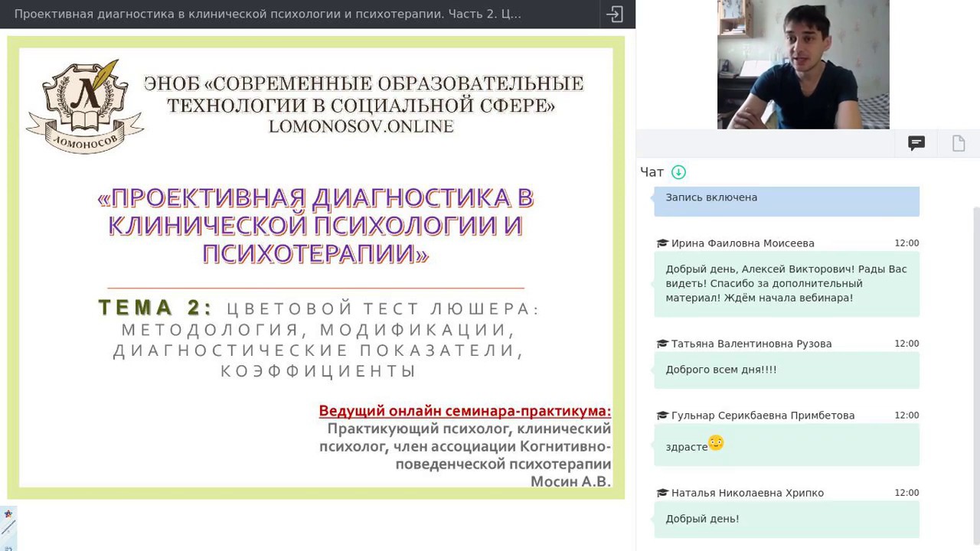Click the message Добрый день!
This screenshot has width=980, height=551.
(786, 519)
